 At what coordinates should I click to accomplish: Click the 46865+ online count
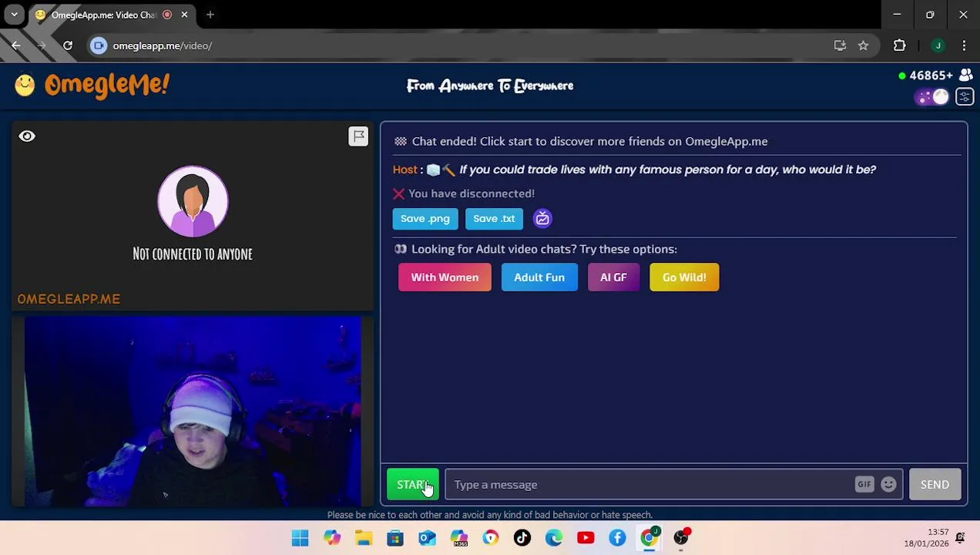click(x=931, y=76)
